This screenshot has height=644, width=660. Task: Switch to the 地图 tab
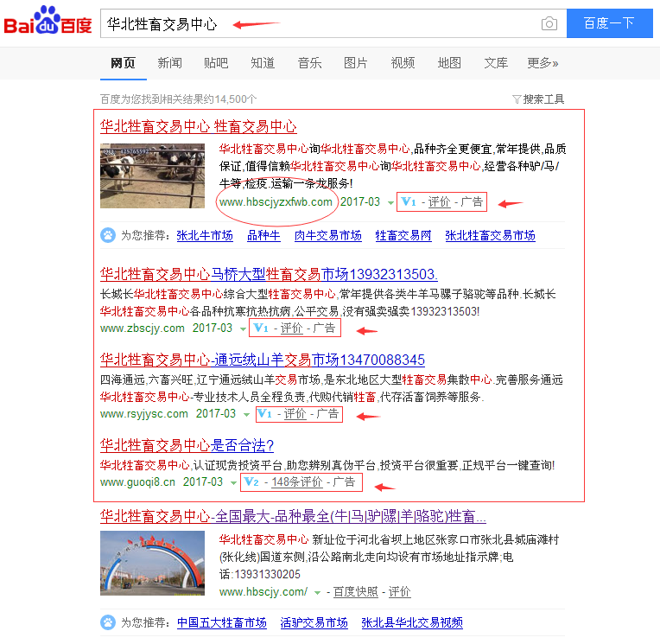(x=449, y=63)
